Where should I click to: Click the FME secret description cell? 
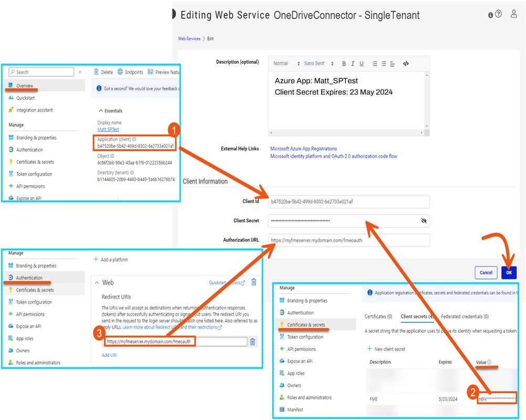(x=374, y=399)
